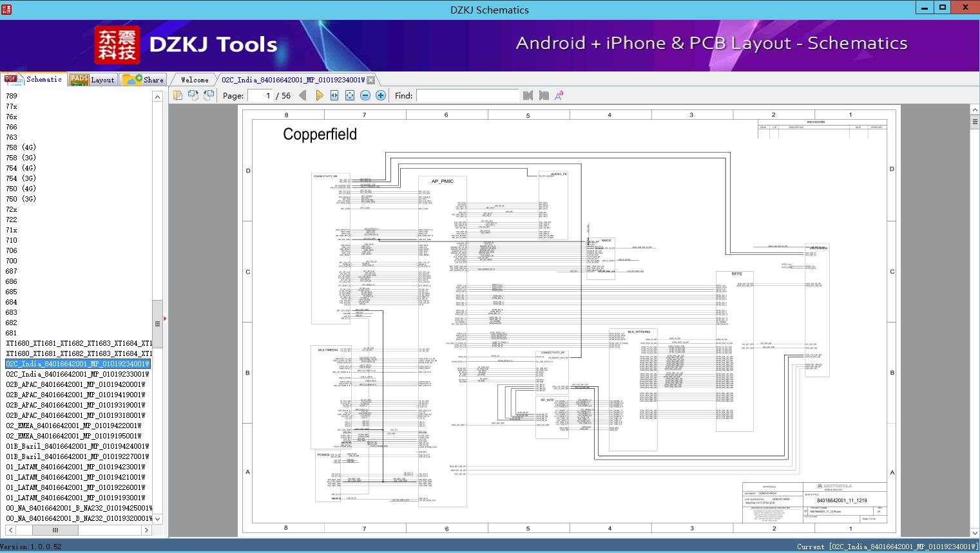980x553 pixels.
Task: Select the 02C_India_84016642001 document tab
Action: click(293, 80)
